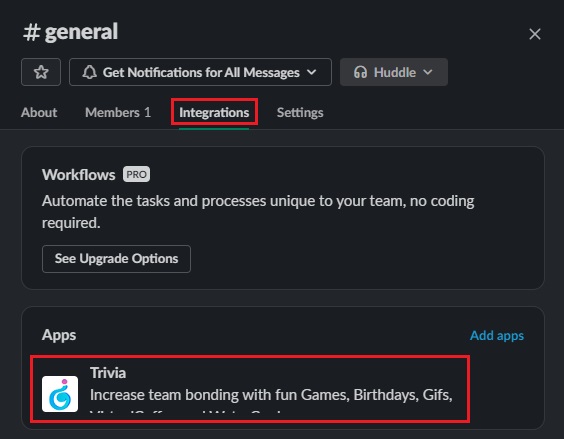The image size is (564, 439).
Task: Click the Add apps link
Action: [497, 335]
